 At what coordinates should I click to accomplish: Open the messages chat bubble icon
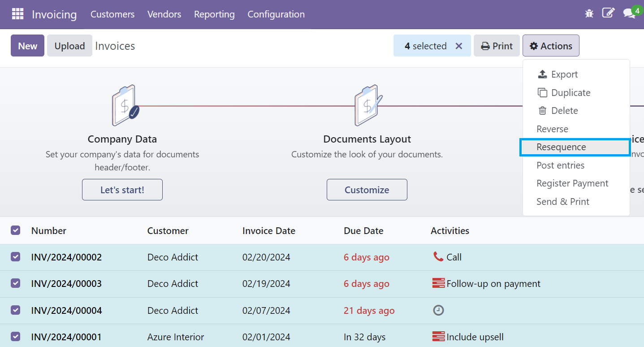pyautogui.click(x=629, y=14)
